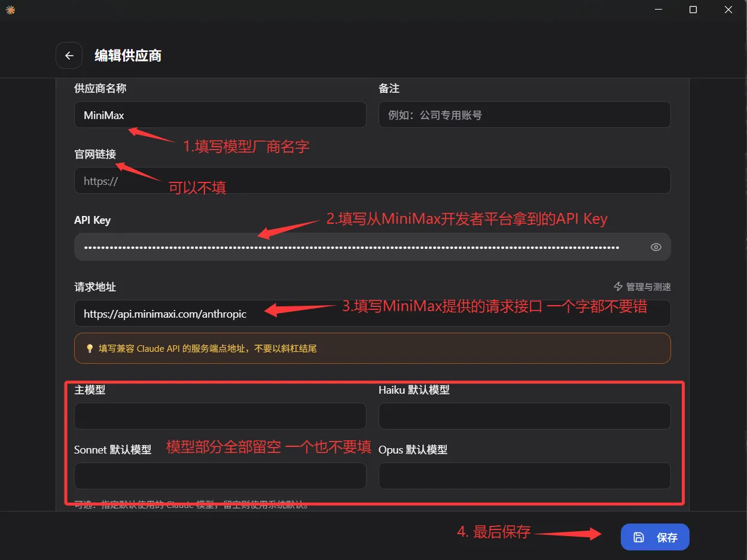Click the app logo in the title bar
747x560 pixels.
[10, 10]
